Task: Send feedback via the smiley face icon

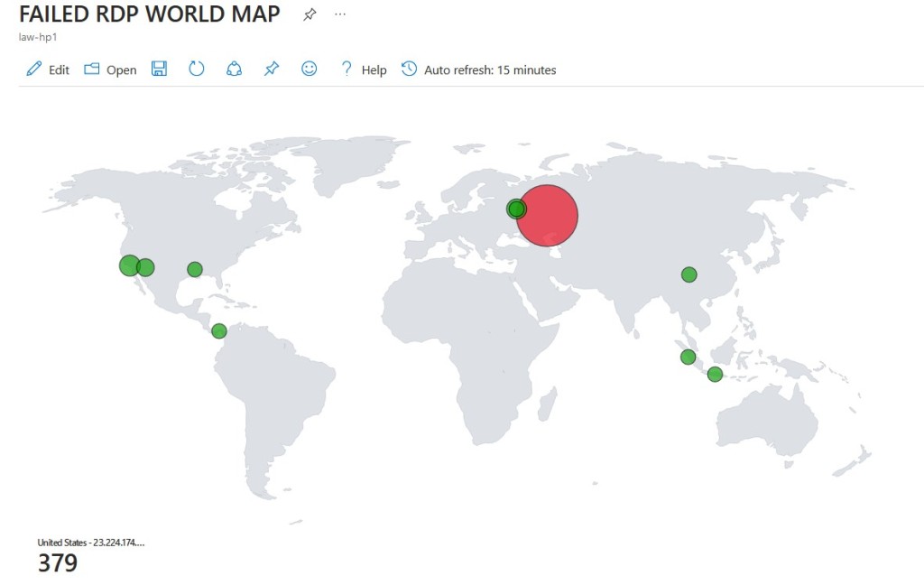Action: tap(310, 69)
